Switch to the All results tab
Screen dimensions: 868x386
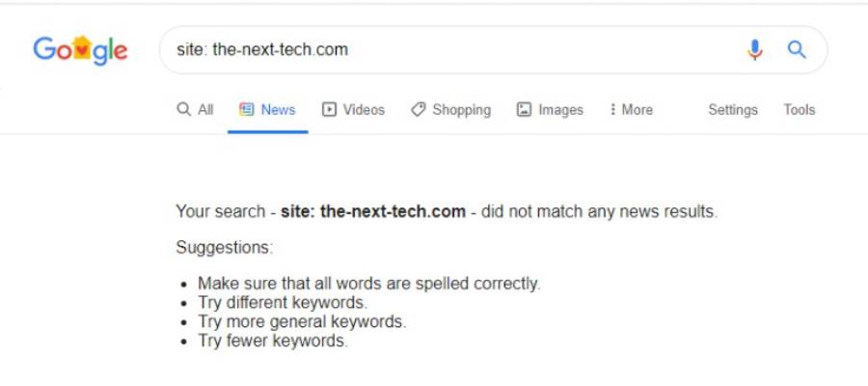[205, 110]
